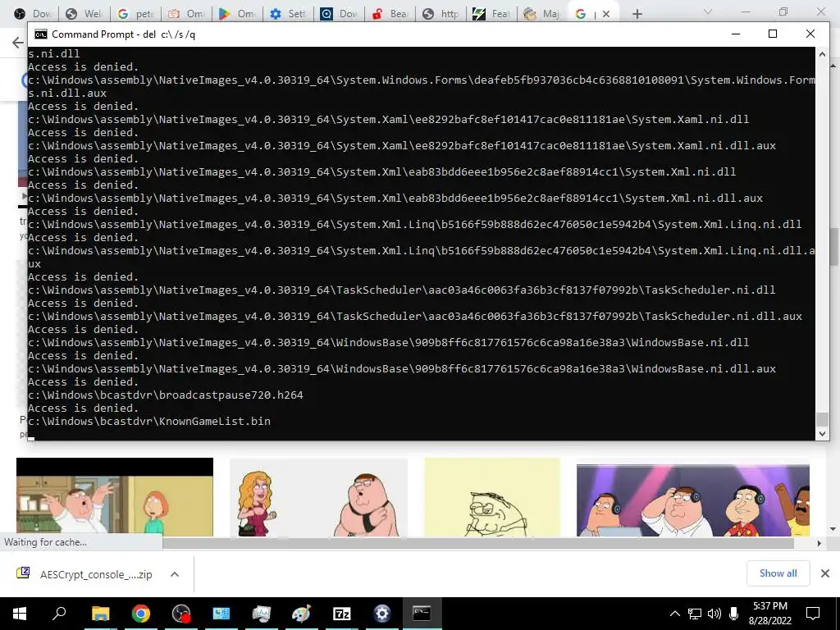The image size is (840, 630).
Task: Open a new Chrome tab
Action: pyautogui.click(x=637, y=14)
